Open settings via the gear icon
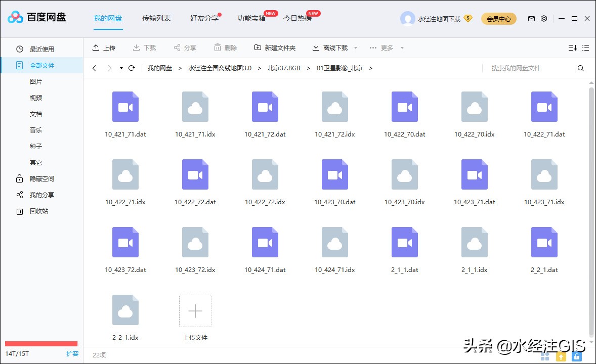 click(543, 18)
